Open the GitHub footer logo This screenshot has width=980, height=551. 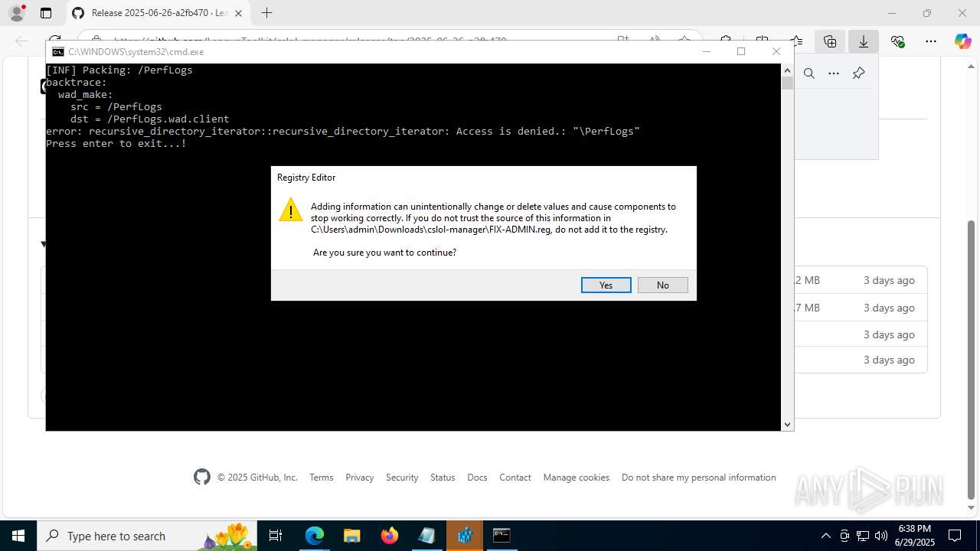point(201,477)
